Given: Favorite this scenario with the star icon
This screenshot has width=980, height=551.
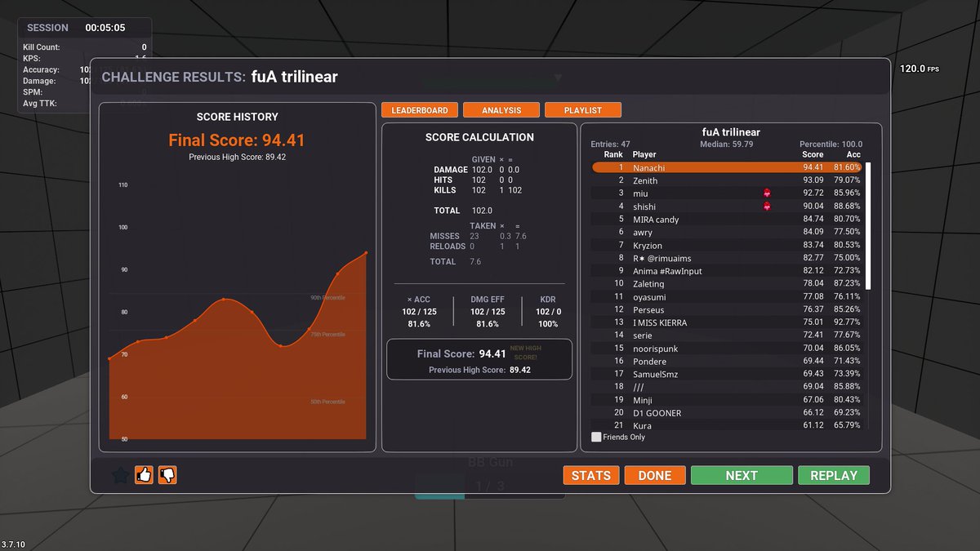Looking at the screenshot, I should point(120,475).
